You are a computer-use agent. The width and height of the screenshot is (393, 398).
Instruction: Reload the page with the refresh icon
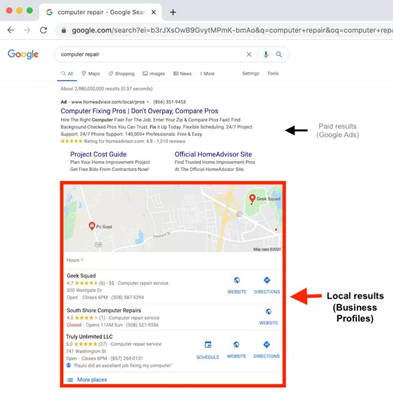pyautogui.click(x=43, y=30)
